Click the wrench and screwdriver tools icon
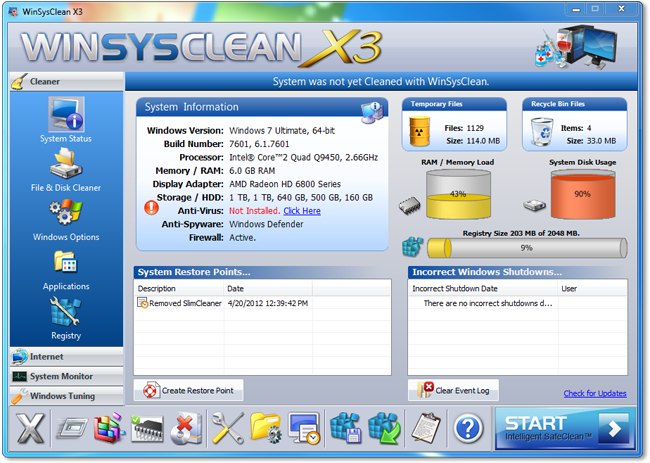This screenshot has width=650, height=463. [228, 429]
